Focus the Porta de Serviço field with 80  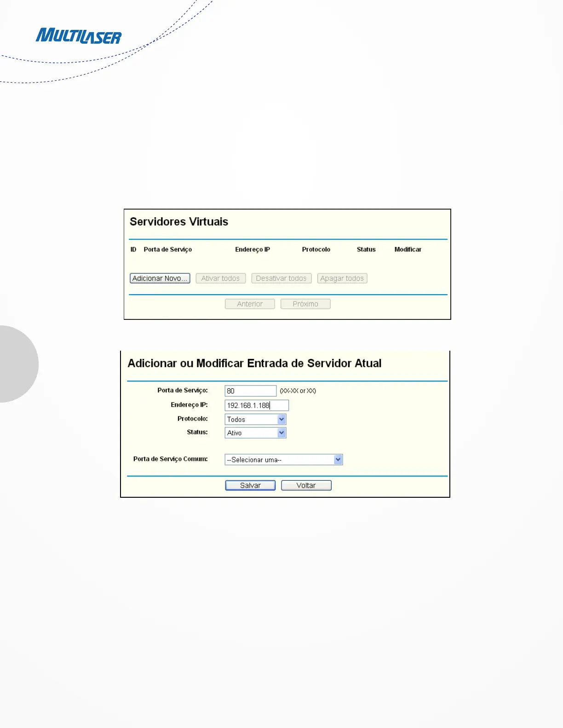(250, 391)
